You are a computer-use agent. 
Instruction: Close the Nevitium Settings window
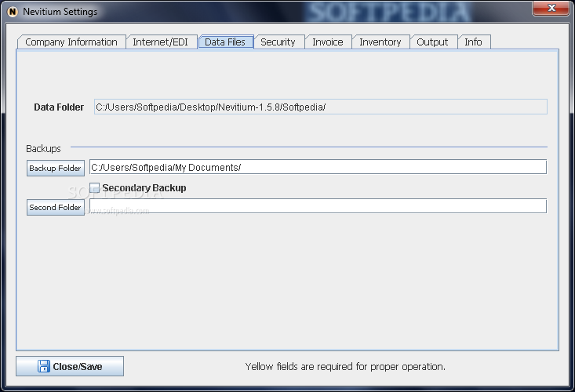click(x=551, y=8)
